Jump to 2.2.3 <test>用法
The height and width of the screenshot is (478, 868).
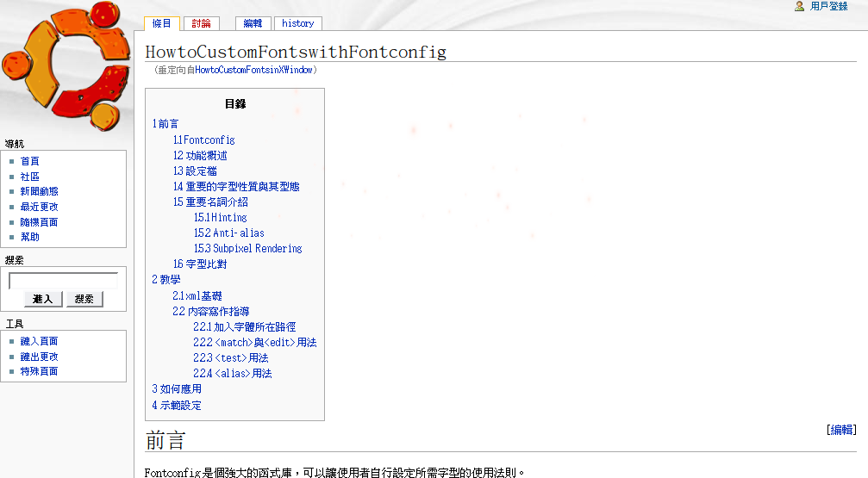click(x=231, y=358)
